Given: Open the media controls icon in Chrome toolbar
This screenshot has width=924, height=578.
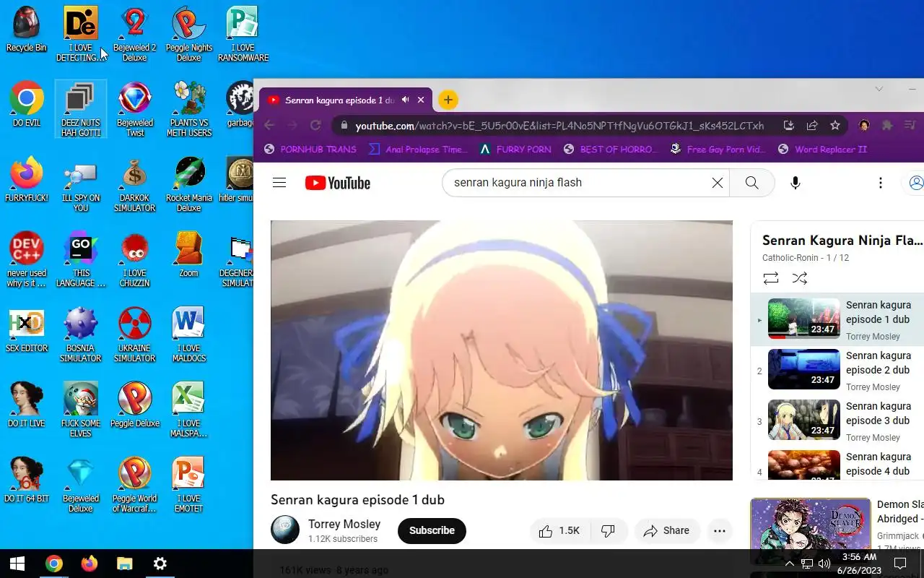Looking at the screenshot, I should [x=910, y=125].
